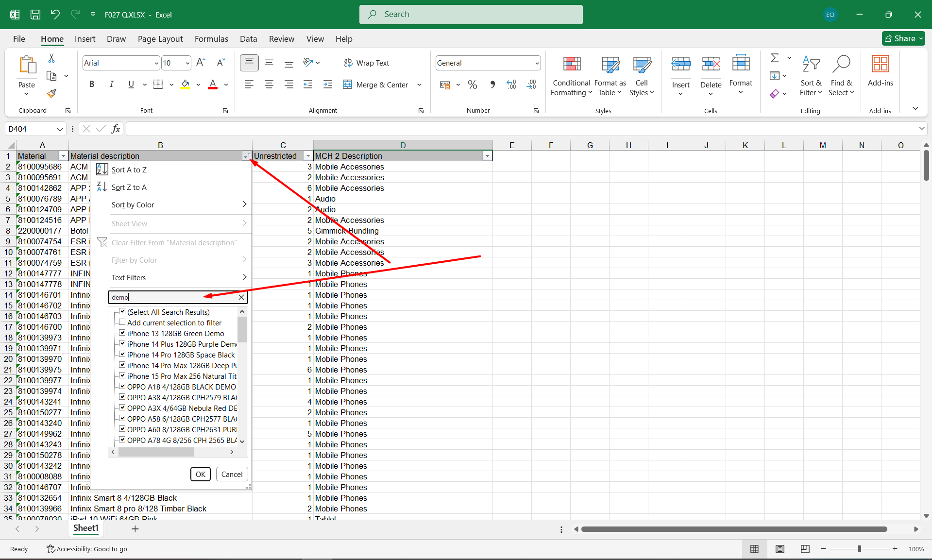The width and height of the screenshot is (932, 560).
Task: Click the Wrap Text button
Action: (366, 63)
